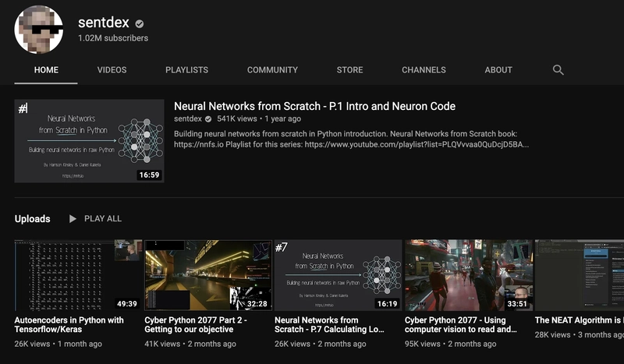Click Cyber Python 2077 Part 2 title
Screen dimensions: 624x364
tap(196, 324)
